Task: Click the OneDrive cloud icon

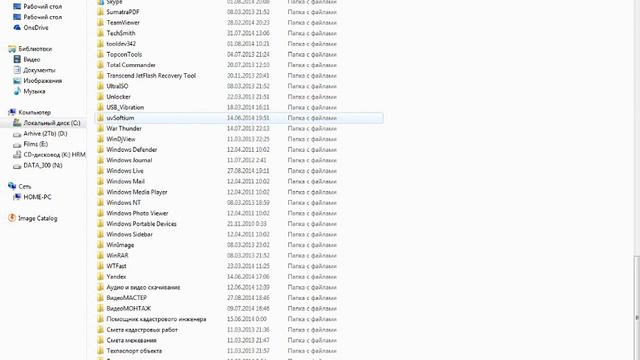Action: (x=17, y=28)
